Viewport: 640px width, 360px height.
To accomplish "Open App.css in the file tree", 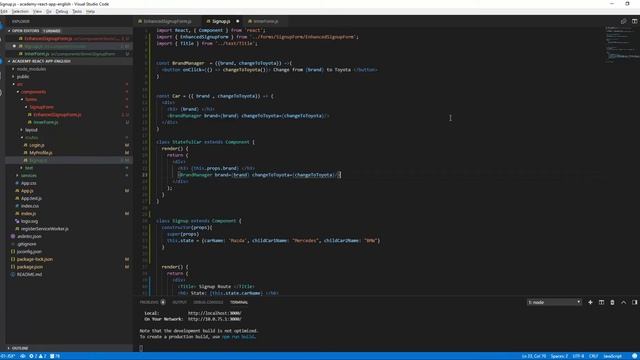I will point(29,183).
